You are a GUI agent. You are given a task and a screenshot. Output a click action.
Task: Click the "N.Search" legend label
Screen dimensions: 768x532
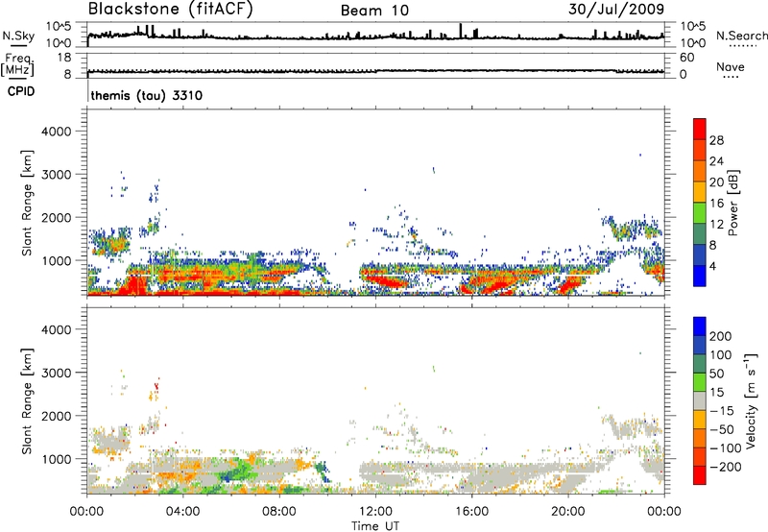point(742,36)
